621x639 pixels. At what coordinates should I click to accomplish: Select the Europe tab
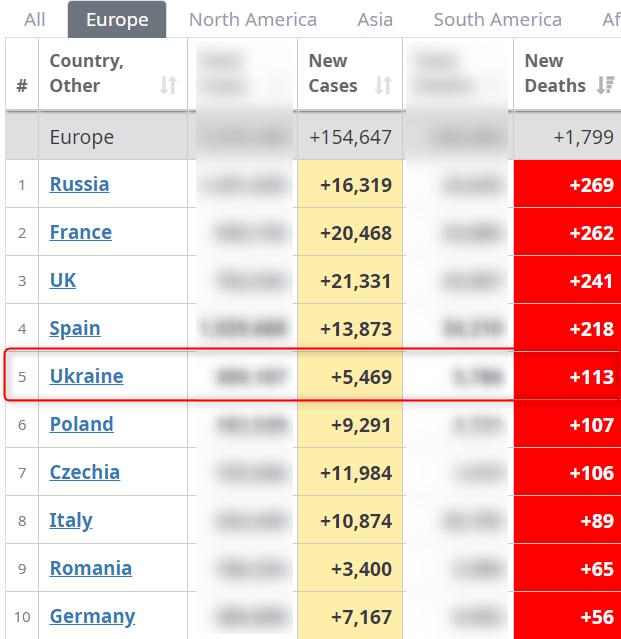point(117,20)
